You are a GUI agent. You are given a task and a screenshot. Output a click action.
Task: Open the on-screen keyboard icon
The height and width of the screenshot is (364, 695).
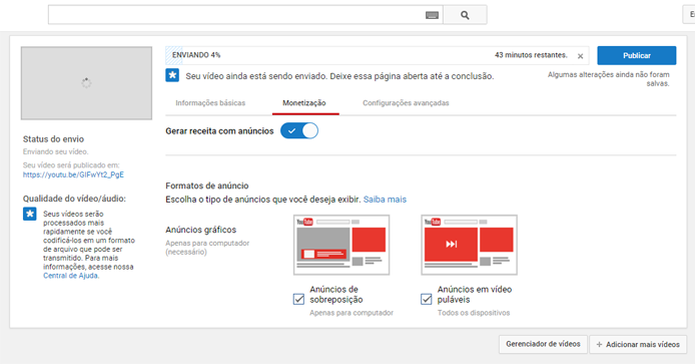pyautogui.click(x=432, y=16)
